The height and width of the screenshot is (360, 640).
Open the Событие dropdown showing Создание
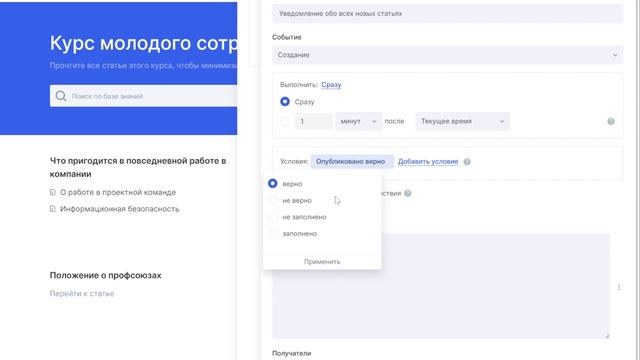[x=447, y=55]
